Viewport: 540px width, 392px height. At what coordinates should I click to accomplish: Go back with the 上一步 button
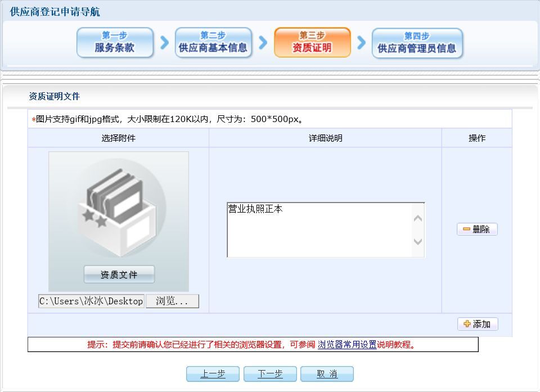click(x=213, y=374)
